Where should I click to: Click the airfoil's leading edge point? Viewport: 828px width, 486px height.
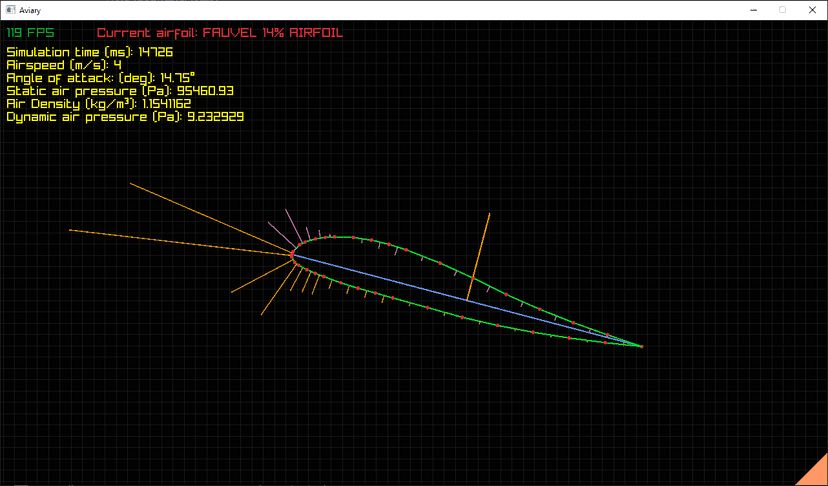point(292,254)
